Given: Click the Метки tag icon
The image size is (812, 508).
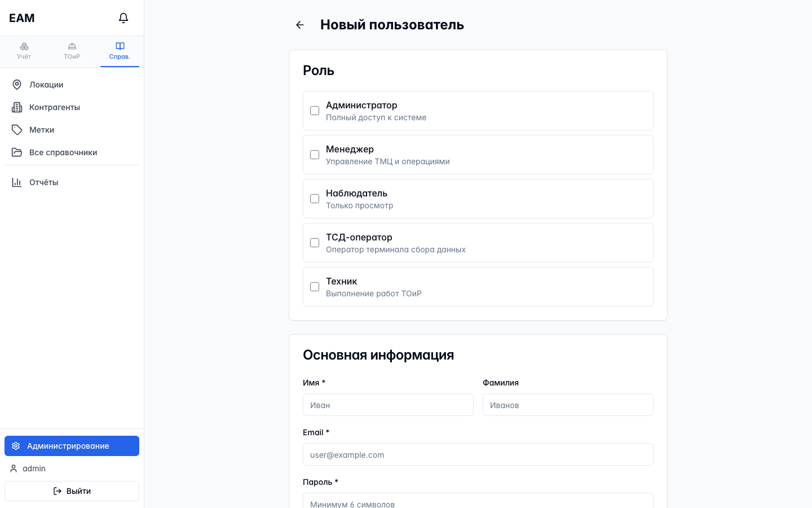Looking at the screenshot, I should click(17, 130).
